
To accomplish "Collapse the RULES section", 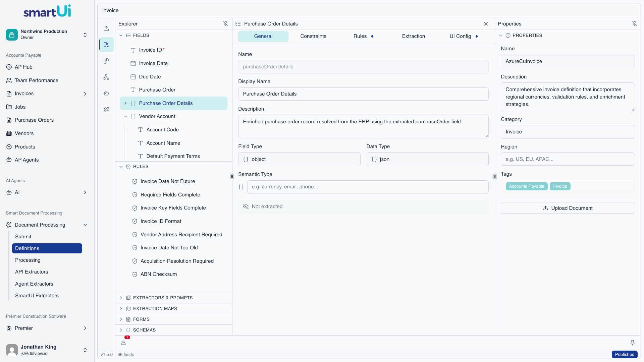I will pos(121,167).
